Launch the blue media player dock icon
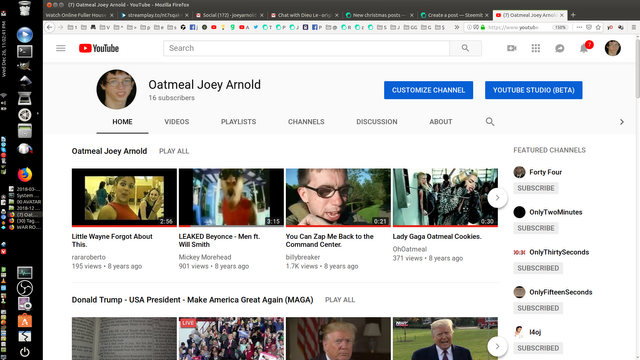 click(x=24, y=35)
